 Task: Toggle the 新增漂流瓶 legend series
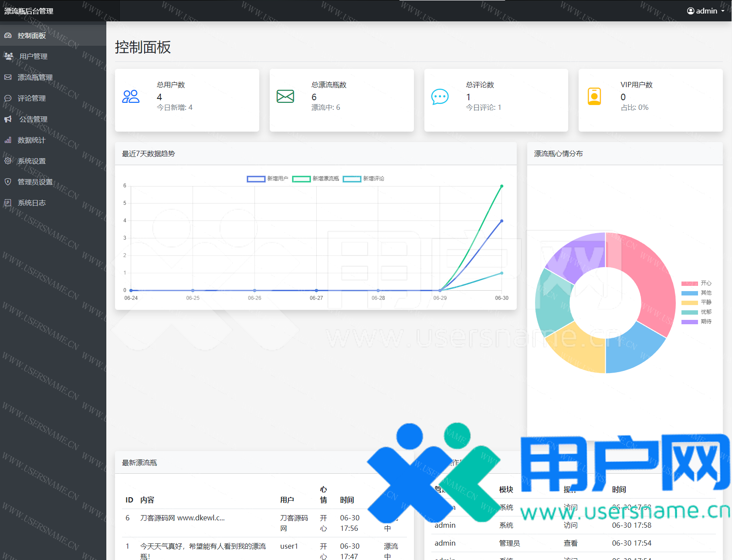click(x=302, y=179)
